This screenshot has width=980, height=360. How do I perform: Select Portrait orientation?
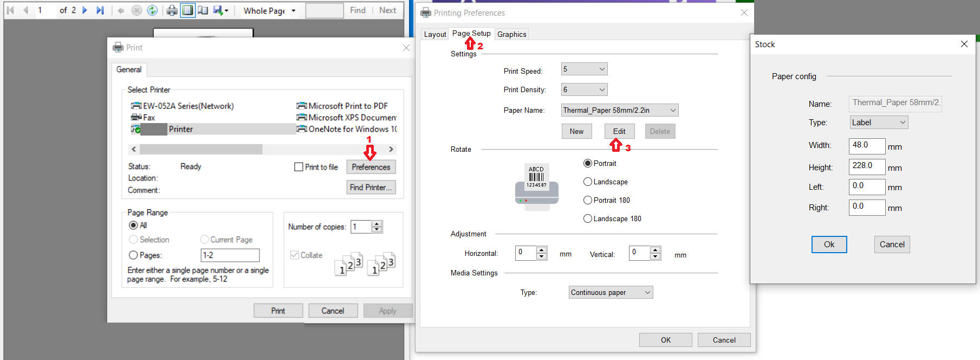588,163
